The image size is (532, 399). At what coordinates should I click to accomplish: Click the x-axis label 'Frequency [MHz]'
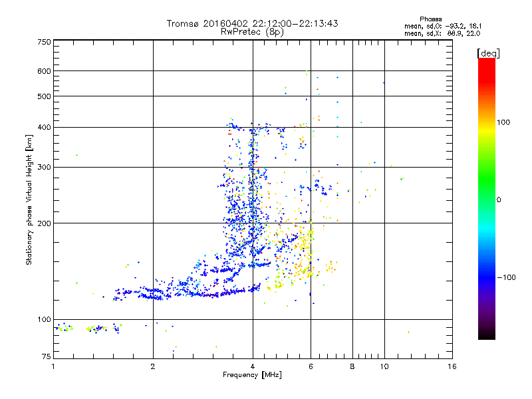tap(252, 375)
